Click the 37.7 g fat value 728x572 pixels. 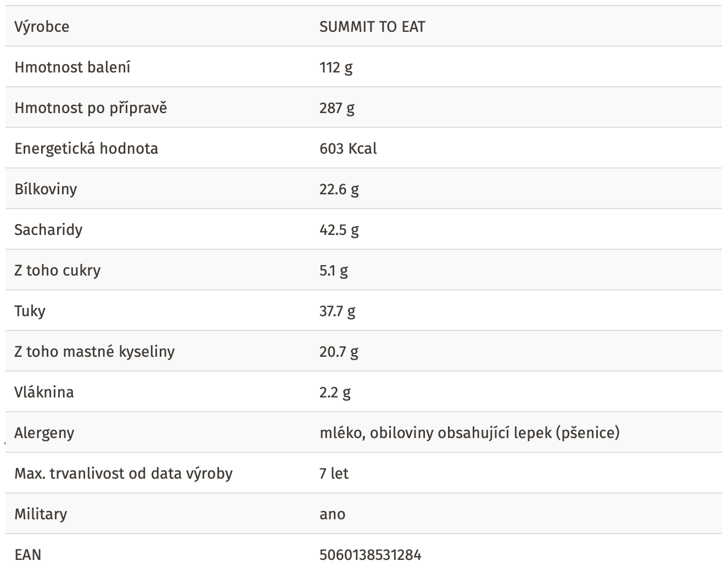click(338, 311)
